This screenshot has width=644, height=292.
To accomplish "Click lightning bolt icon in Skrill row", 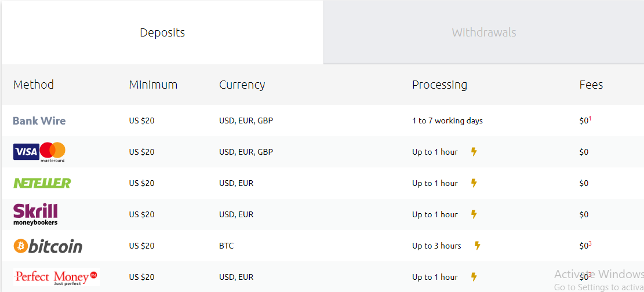I will 474,214.
